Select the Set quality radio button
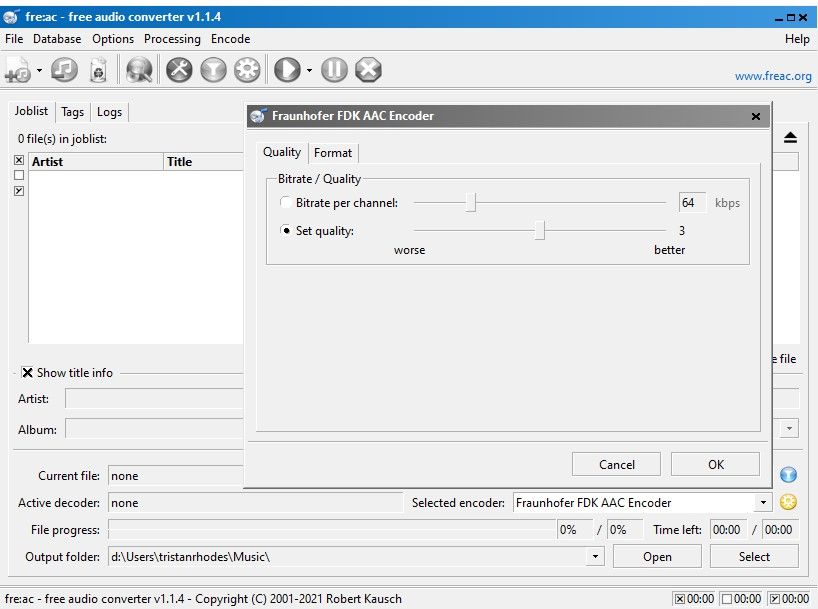Screen dimensions: 818x609 [x=287, y=231]
